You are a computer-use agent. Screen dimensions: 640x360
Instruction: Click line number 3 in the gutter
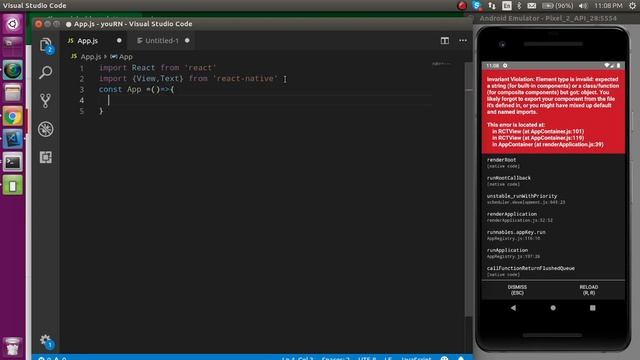[x=82, y=89]
